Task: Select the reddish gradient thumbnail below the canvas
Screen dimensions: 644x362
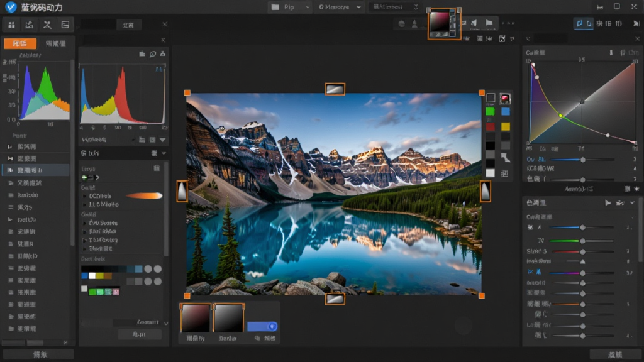Action: pos(196,317)
